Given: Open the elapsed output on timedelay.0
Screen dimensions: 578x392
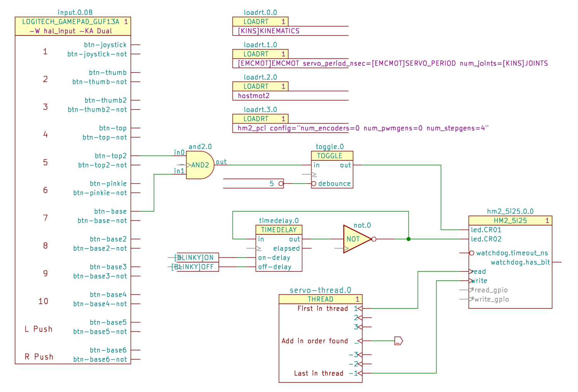Looking at the screenshot, I should pos(286,249).
